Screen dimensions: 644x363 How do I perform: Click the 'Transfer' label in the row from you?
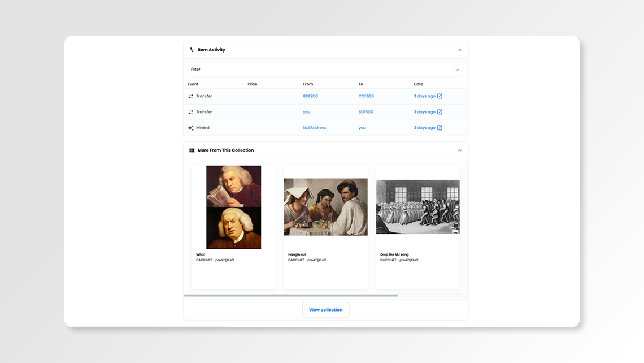click(x=204, y=112)
